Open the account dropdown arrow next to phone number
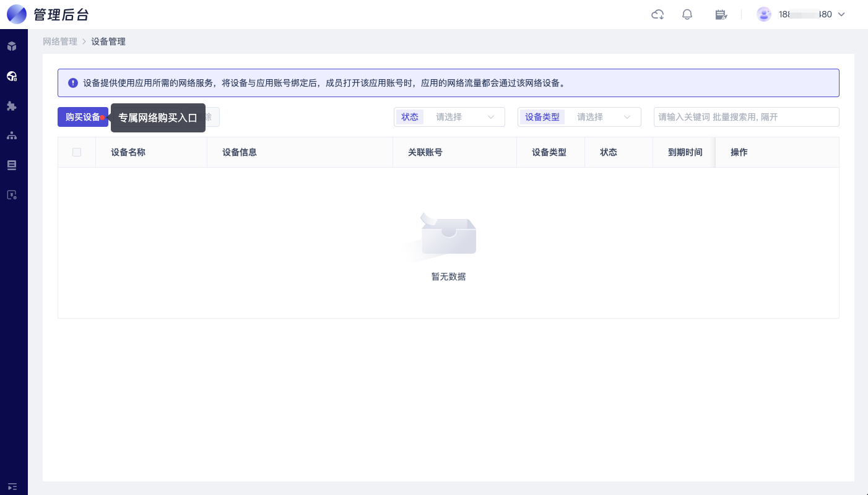This screenshot has width=868, height=495. (841, 14)
